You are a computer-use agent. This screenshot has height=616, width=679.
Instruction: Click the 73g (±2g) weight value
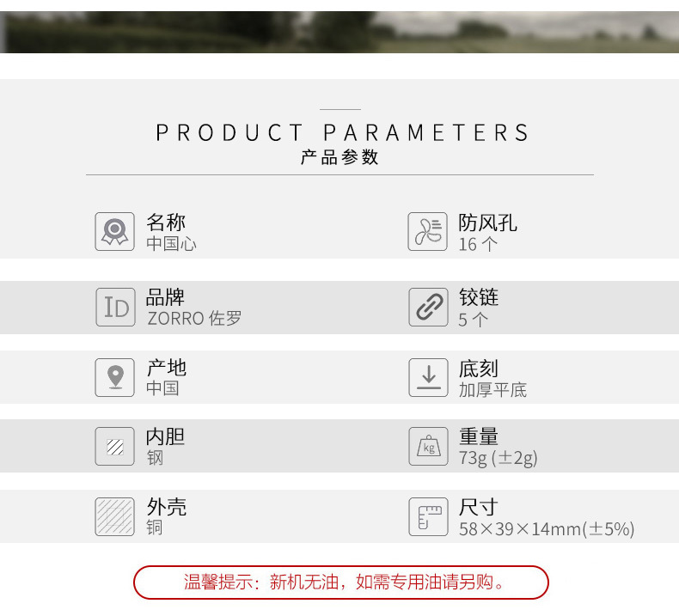point(498,458)
